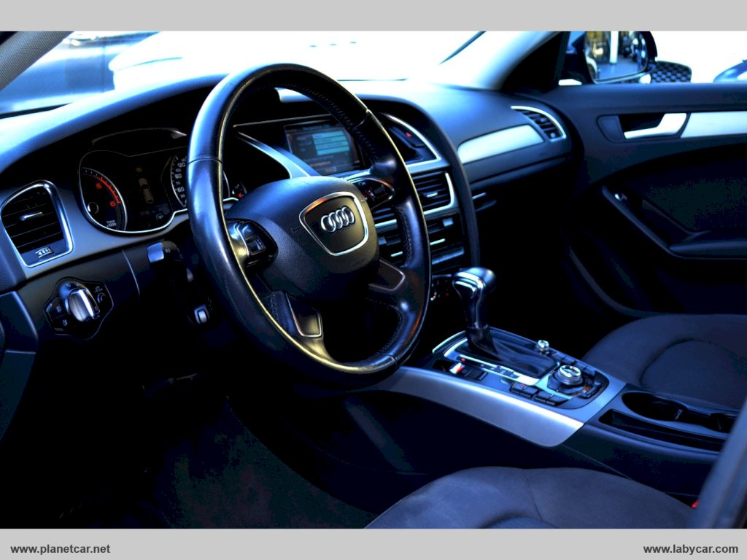Click the Audi four-rings logo on steering wheel
Viewport: 747px width, 560px height.
337,219
